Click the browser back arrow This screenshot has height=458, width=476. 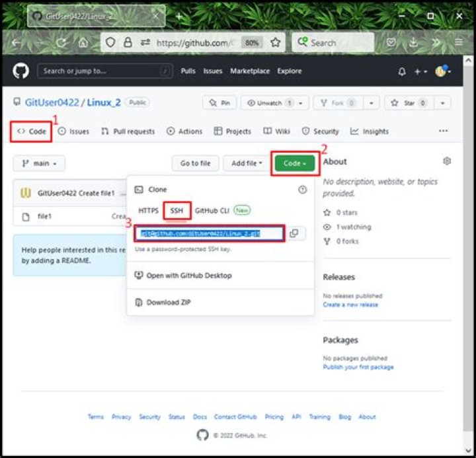pyautogui.click(x=16, y=43)
